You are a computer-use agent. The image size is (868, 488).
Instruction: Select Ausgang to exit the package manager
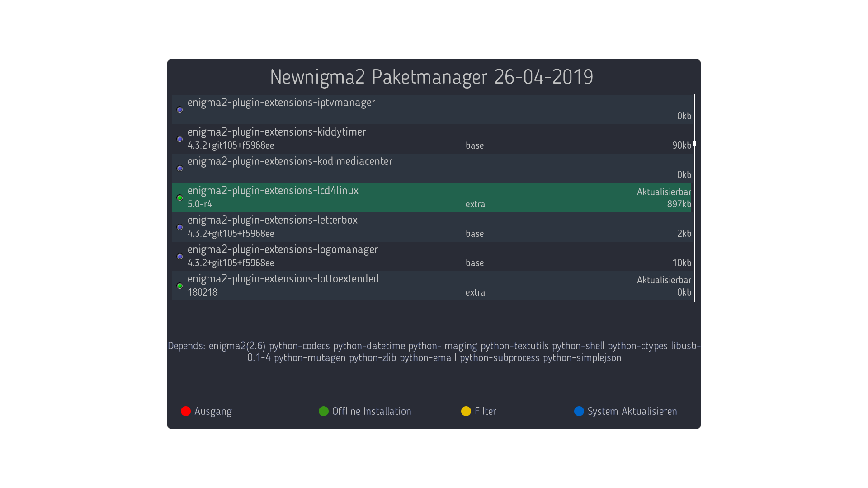(x=213, y=411)
